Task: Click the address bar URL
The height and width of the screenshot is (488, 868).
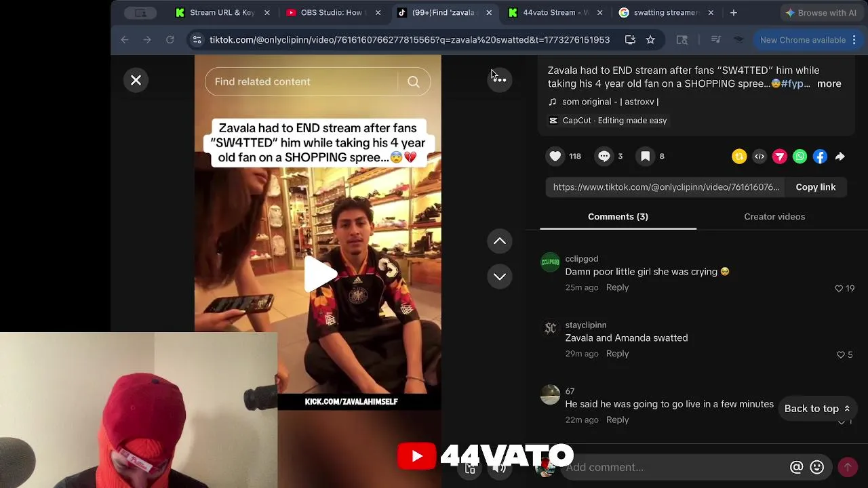Action: (x=410, y=40)
